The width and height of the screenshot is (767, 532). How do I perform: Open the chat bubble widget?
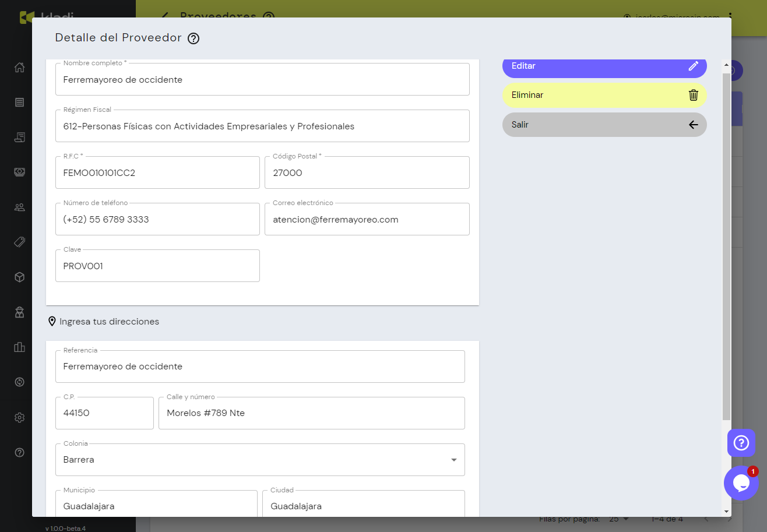point(741,483)
